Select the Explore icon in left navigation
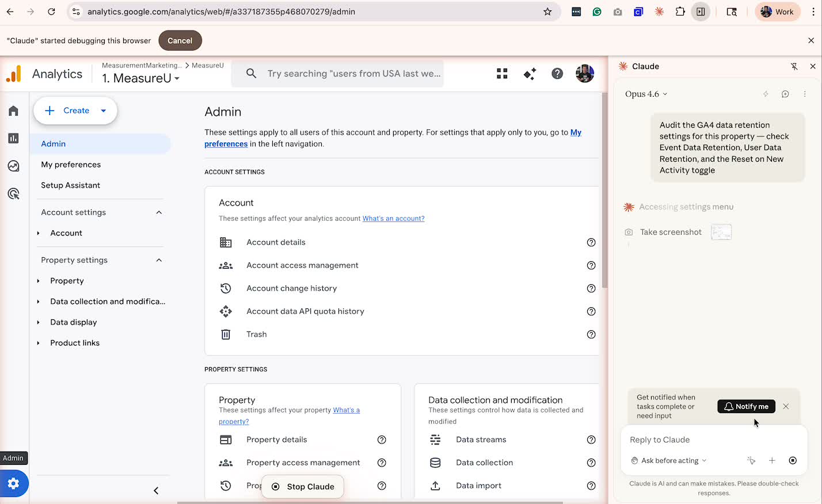The width and height of the screenshot is (822, 504). 13,166
